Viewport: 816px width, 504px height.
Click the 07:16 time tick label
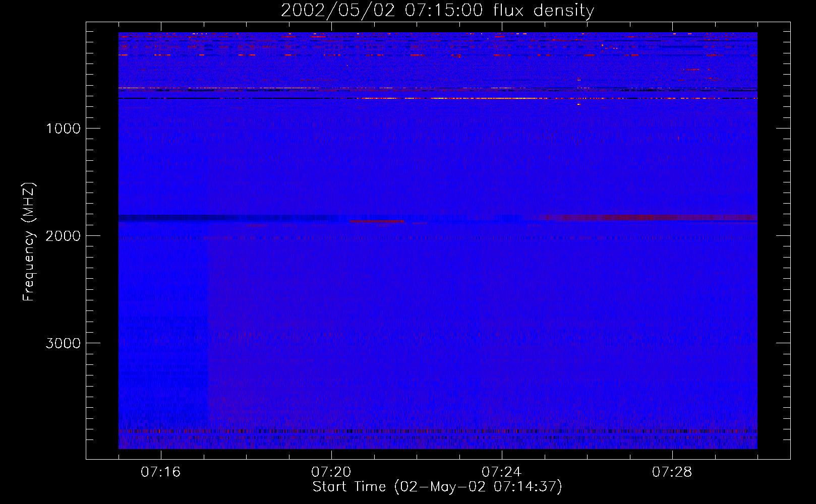tap(161, 472)
